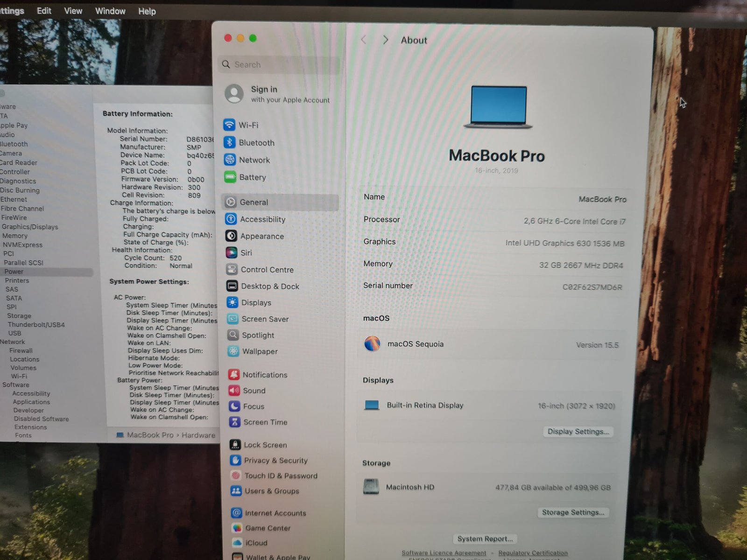Select the Built-in Retina Display row
The width and height of the screenshot is (747, 560).
click(x=490, y=406)
